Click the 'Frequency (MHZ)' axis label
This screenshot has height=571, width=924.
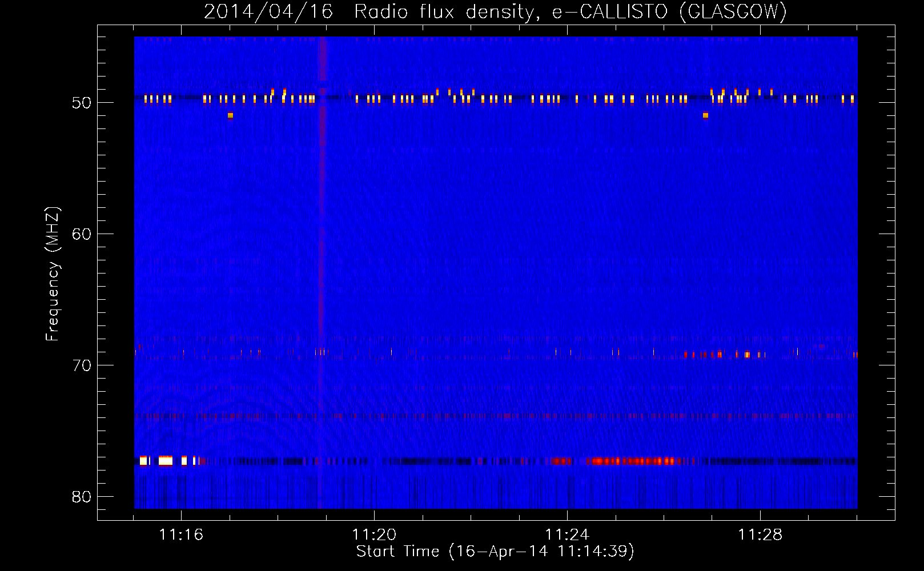point(53,274)
